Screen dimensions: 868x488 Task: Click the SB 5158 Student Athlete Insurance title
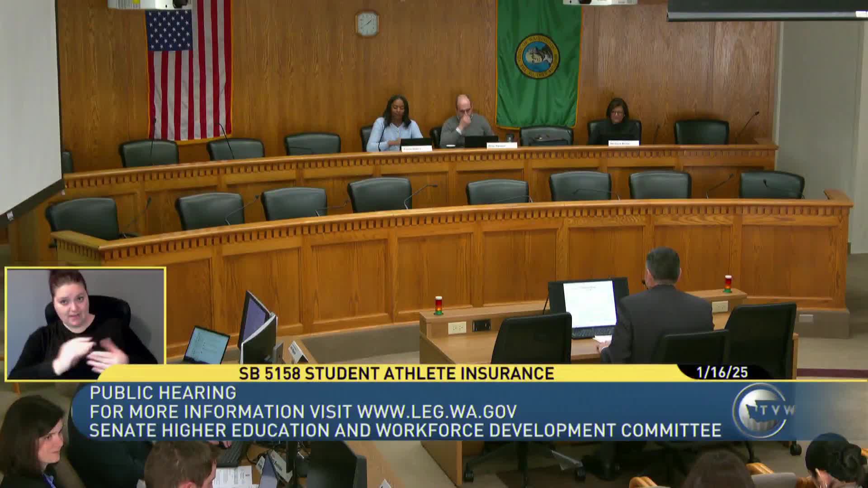pos(396,374)
